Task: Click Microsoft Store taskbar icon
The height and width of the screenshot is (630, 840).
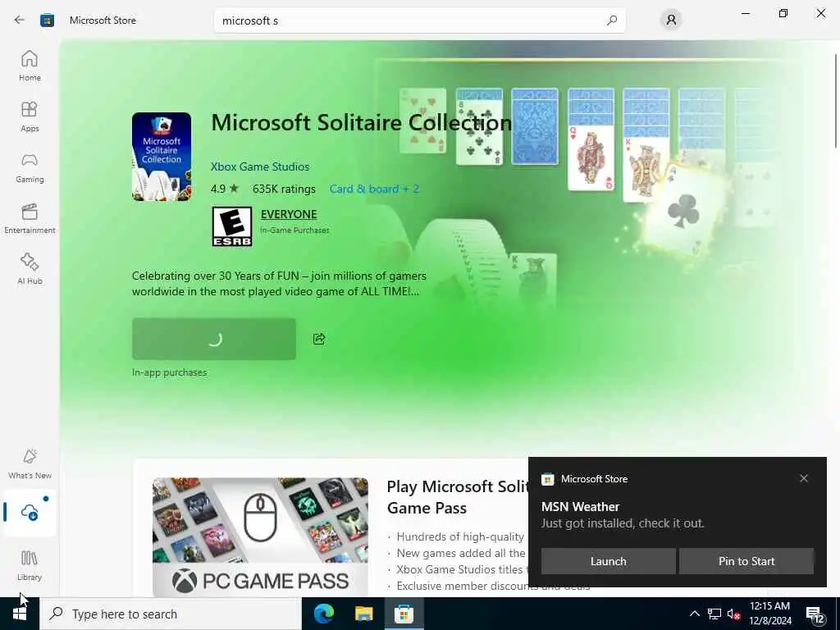Action: (404, 614)
